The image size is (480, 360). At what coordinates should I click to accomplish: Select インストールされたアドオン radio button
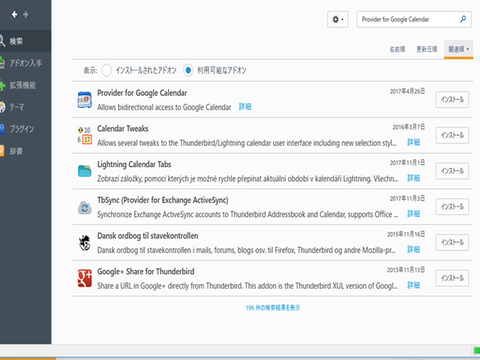coord(107,70)
